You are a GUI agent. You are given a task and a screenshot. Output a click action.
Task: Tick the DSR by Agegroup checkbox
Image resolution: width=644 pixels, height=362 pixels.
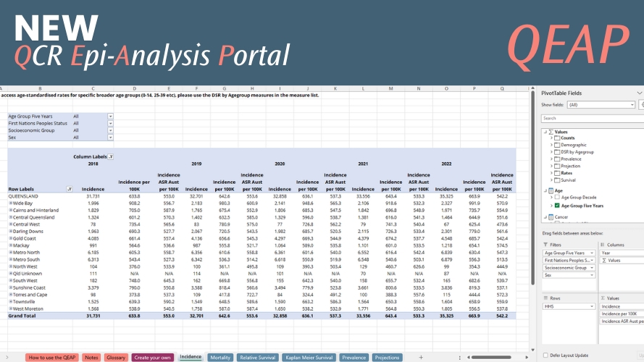557,152
